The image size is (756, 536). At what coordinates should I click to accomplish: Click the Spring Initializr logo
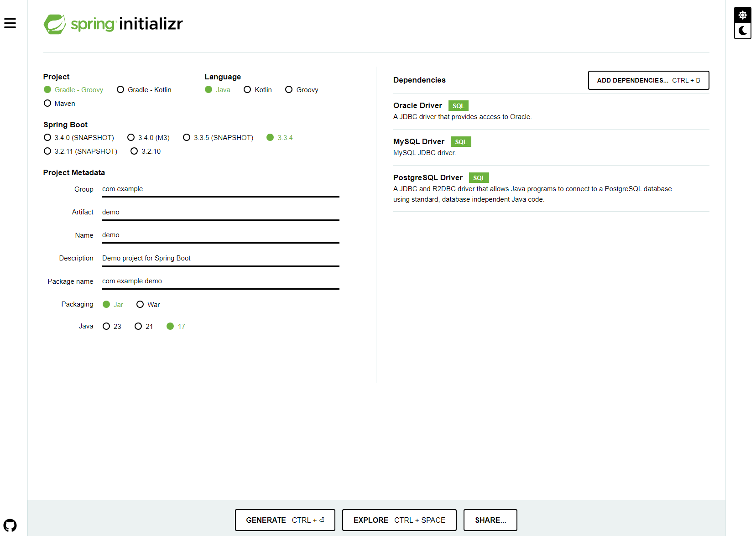point(113,24)
